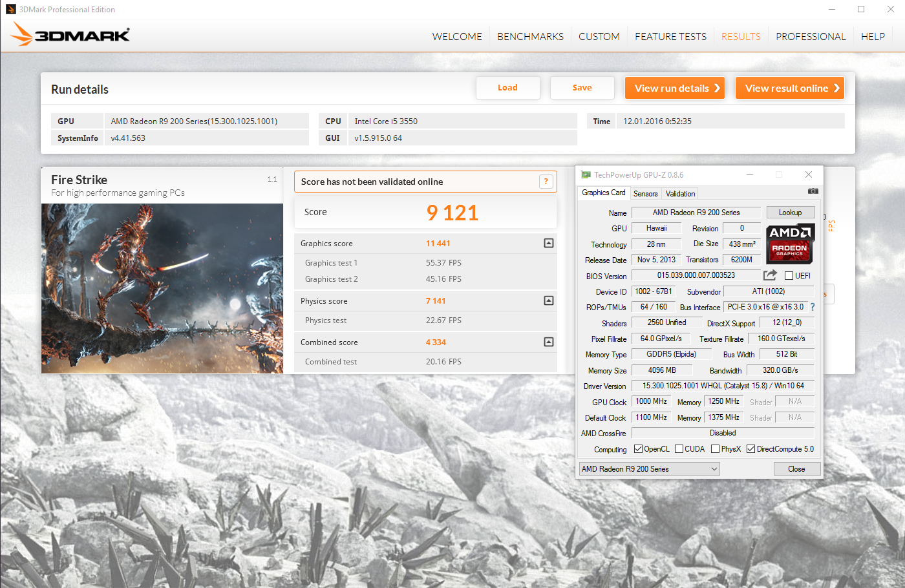The height and width of the screenshot is (588, 905).
Task: Toggle the OpenCL checkbox
Action: pos(638,449)
